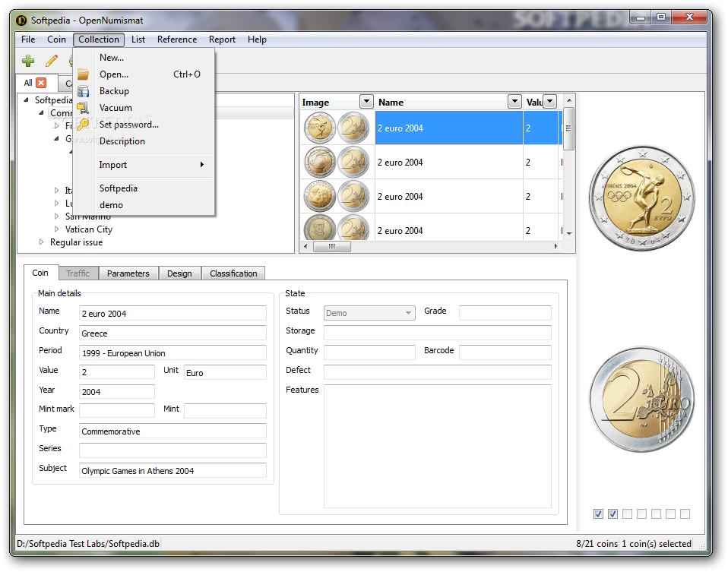728x572 pixels.
Task: Close the All tab with red X
Action: (41, 83)
